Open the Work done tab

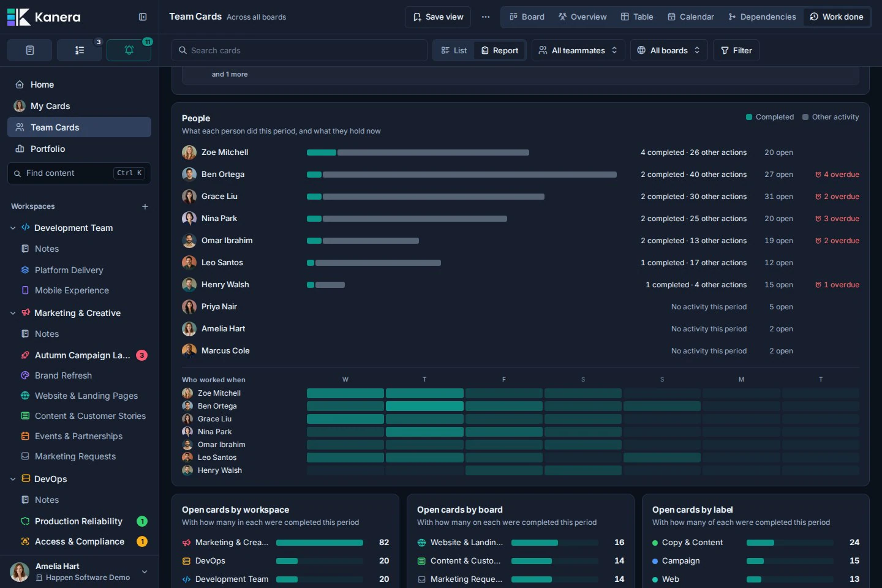837,17
